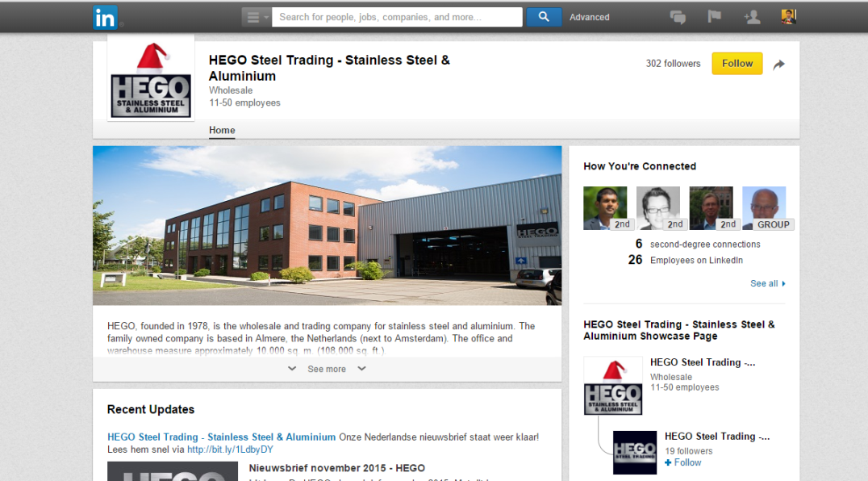View 26 Employees on LinkedIn
The width and height of the screenshot is (868, 481).
[686, 260]
